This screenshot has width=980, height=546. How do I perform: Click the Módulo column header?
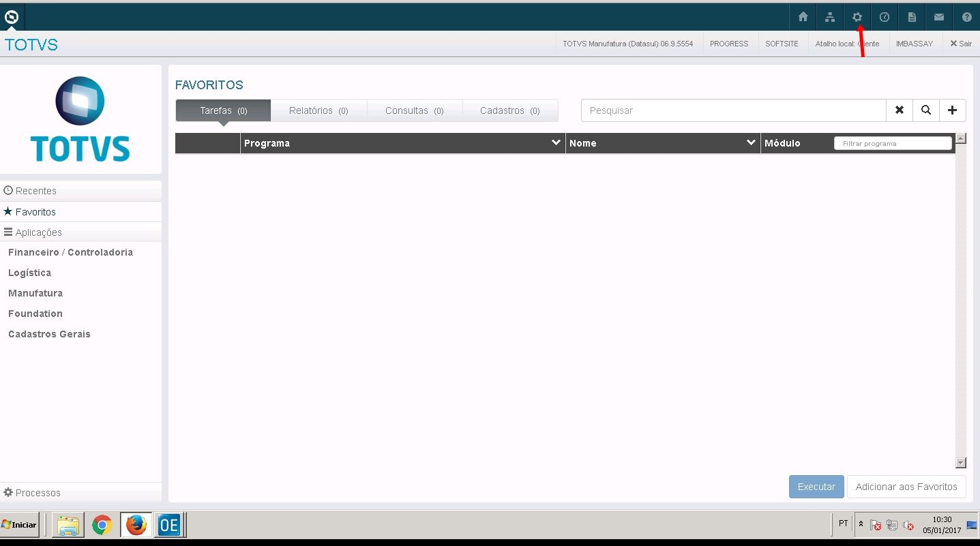pyautogui.click(x=782, y=143)
